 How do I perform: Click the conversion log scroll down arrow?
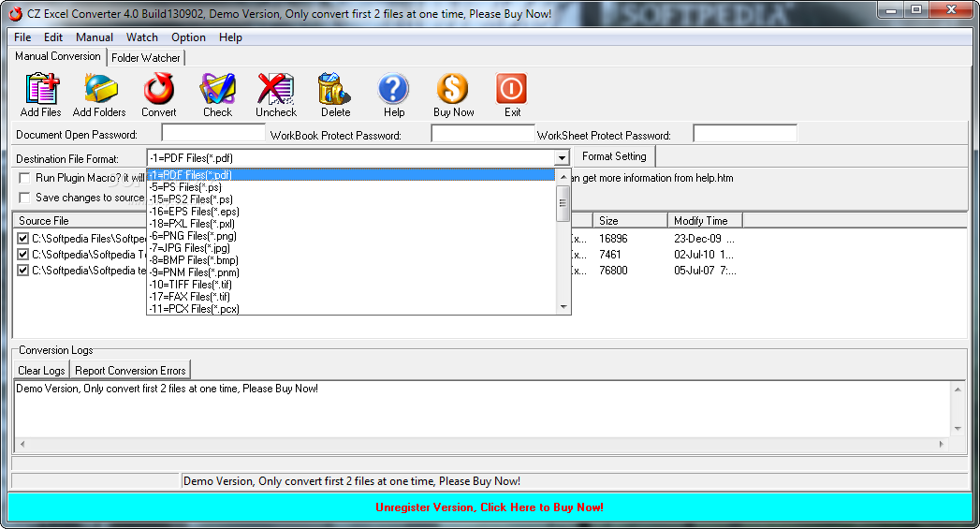click(x=958, y=429)
